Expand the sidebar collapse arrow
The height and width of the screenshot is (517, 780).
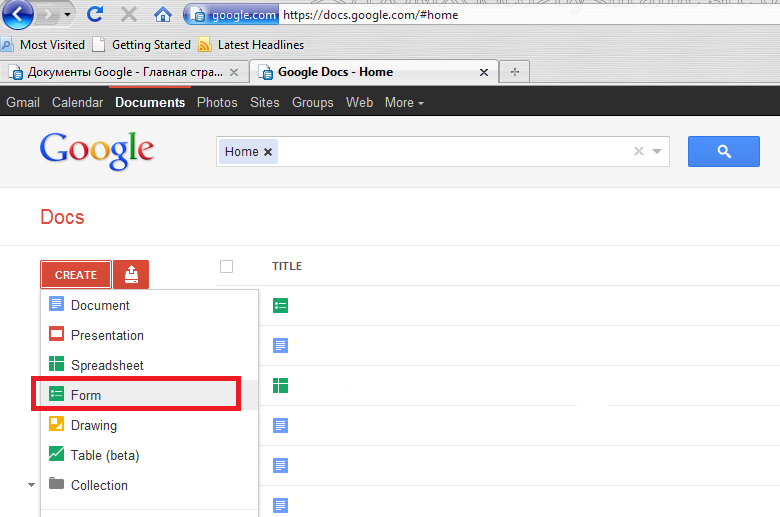click(31, 485)
